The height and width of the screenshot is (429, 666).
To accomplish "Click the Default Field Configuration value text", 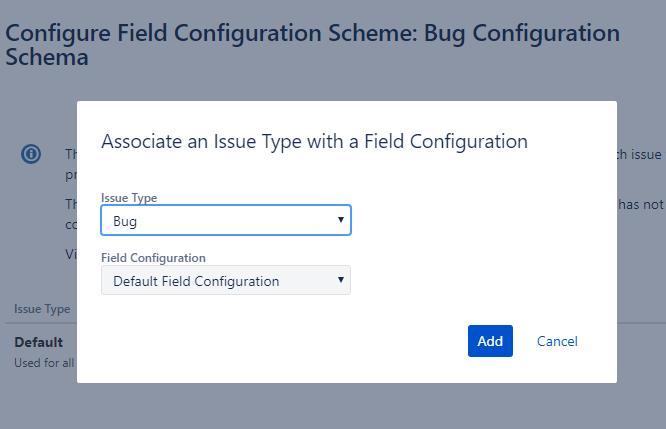I will [196, 281].
